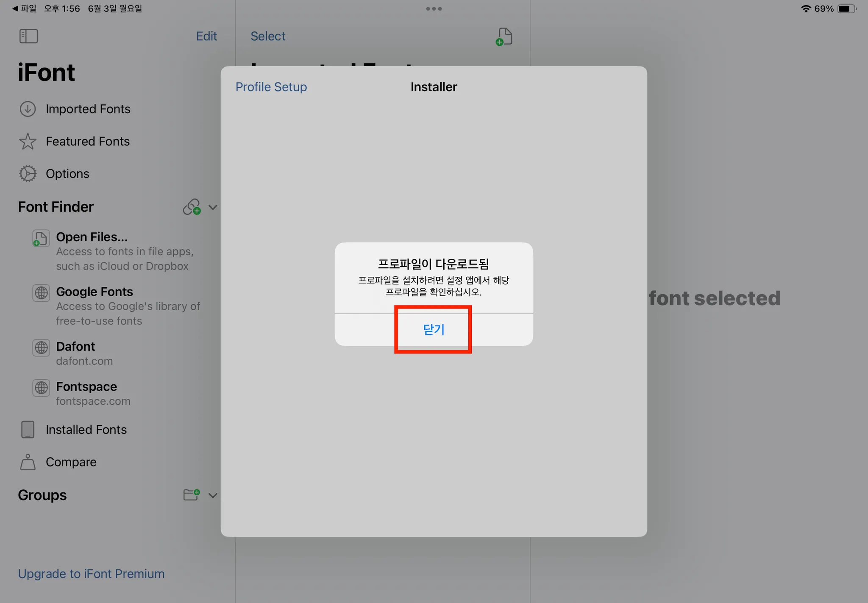Go back to Profile Setup
The width and height of the screenshot is (868, 603).
point(271,87)
